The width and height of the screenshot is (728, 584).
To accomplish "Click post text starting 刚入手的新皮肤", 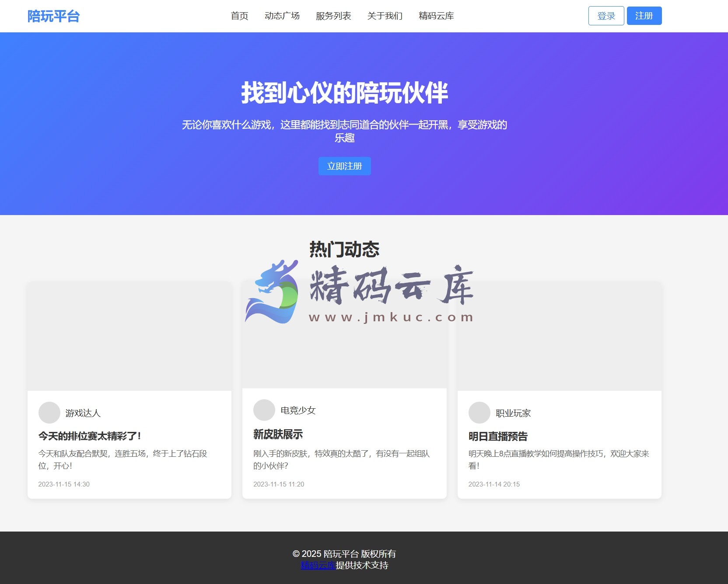I will coord(342,459).
